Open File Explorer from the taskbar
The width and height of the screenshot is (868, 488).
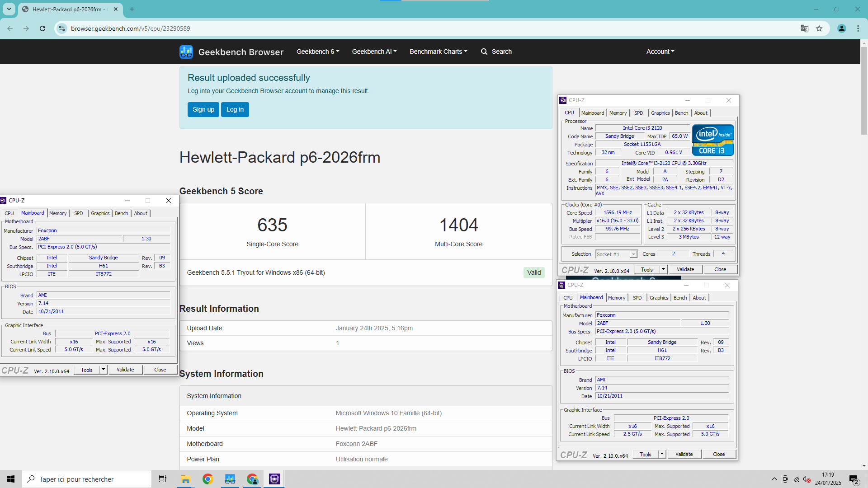186,479
